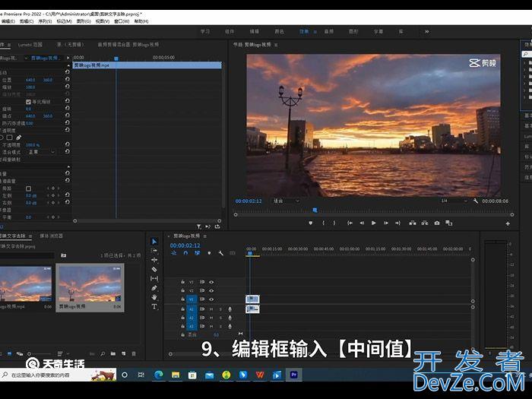Switch to Audio Clip Mixer tab
Image resolution: width=532 pixels, height=399 pixels.
point(128,45)
